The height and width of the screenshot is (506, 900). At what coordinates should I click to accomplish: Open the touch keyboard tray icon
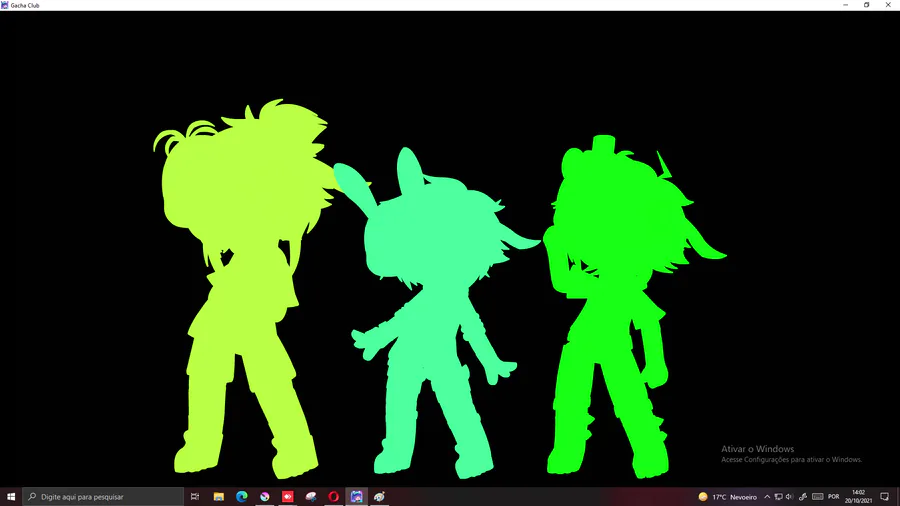point(818,497)
